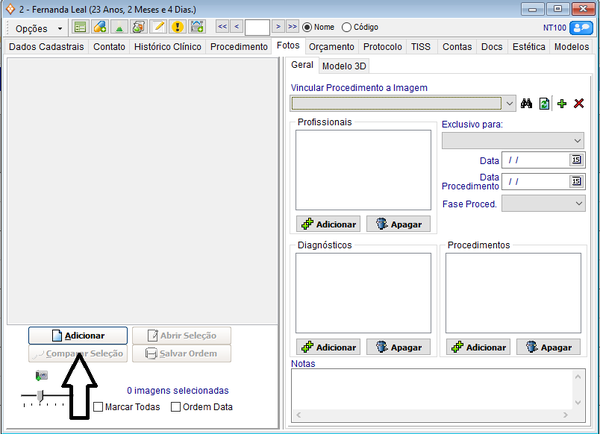Click the Adicionar button for images
600x434 pixels.
(78, 336)
